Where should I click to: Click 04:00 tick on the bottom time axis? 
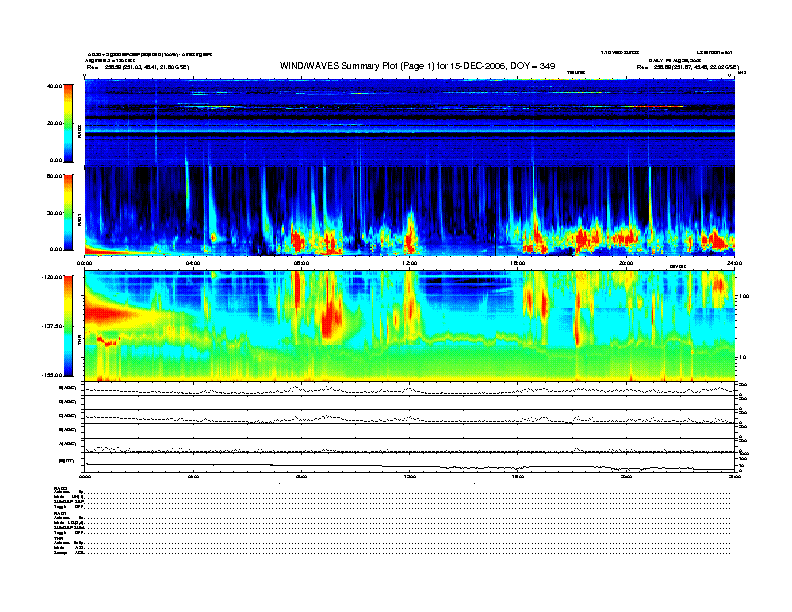pos(193,476)
